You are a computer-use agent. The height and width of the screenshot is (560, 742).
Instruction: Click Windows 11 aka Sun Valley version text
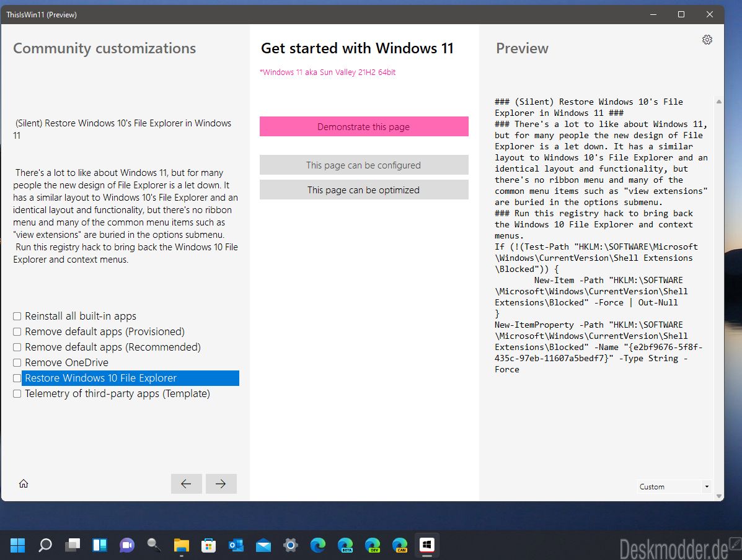pyautogui.click(x=327, y=72)
